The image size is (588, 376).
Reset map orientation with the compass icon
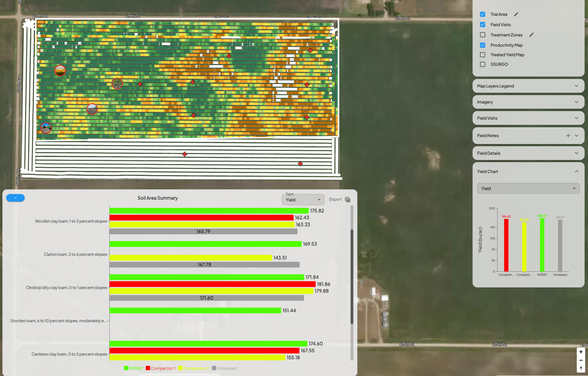tap(581, 368)
